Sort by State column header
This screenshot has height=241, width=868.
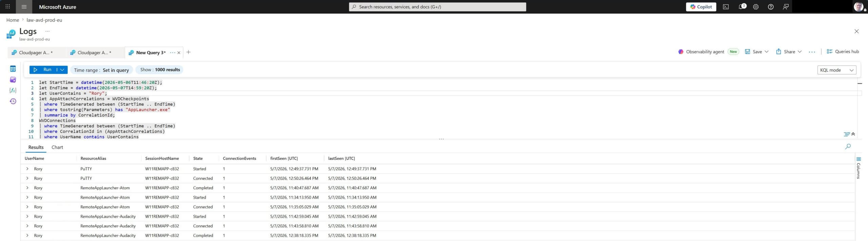(x=198, y=158)
